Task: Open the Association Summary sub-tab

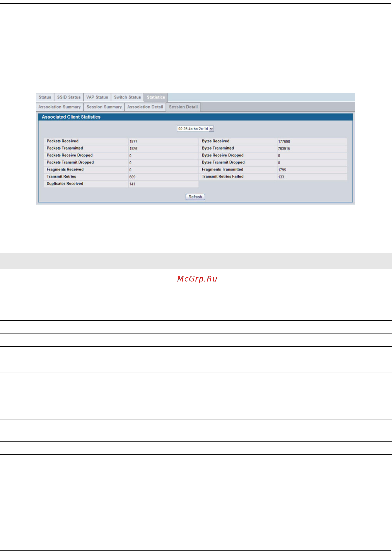Action: 60,107
